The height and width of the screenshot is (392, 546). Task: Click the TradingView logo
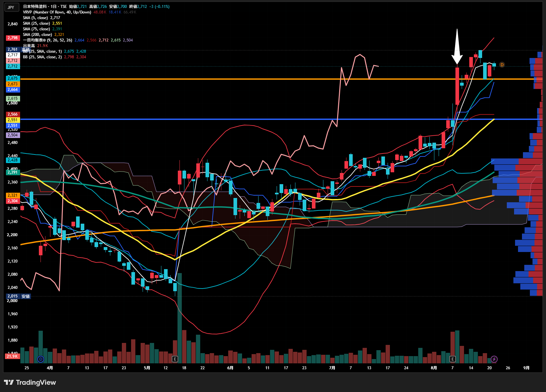pos(30,382)
